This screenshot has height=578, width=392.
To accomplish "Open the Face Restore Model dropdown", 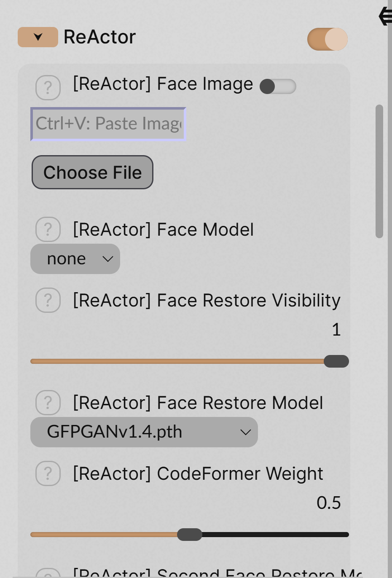I will click(144, 432).
